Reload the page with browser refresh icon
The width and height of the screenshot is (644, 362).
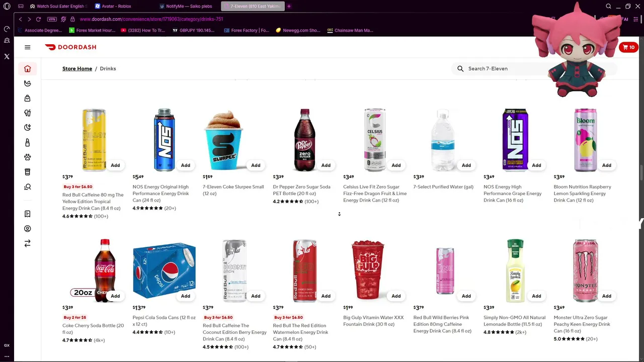coord(38,19)
